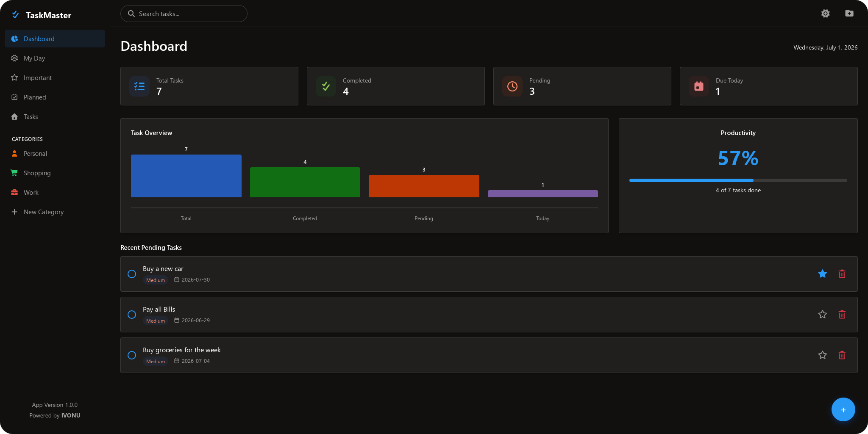
Task: Click the Important star icon in sidebar
Action: 14,77
